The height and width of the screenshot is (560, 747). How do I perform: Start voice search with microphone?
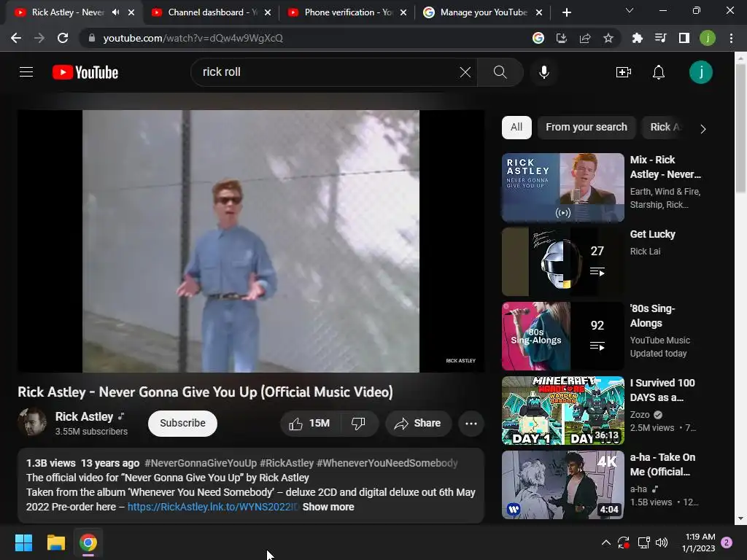pyautogui.click(x=543, y=72)
